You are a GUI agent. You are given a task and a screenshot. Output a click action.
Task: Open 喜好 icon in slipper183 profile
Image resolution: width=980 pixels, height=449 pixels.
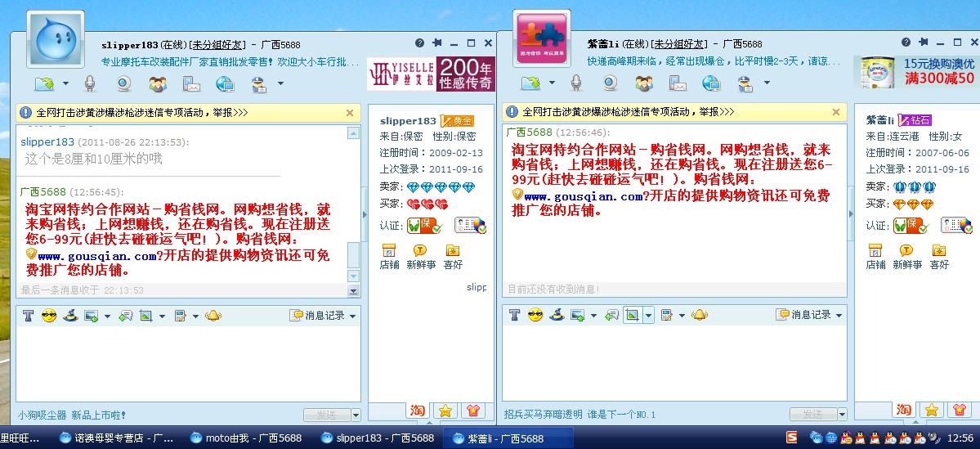[x=453, y=257]
